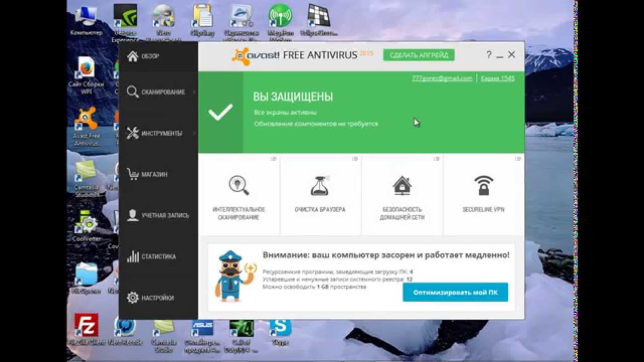
Task: Expand the Сканирование submenu arrow
Action: coord(195,92)
